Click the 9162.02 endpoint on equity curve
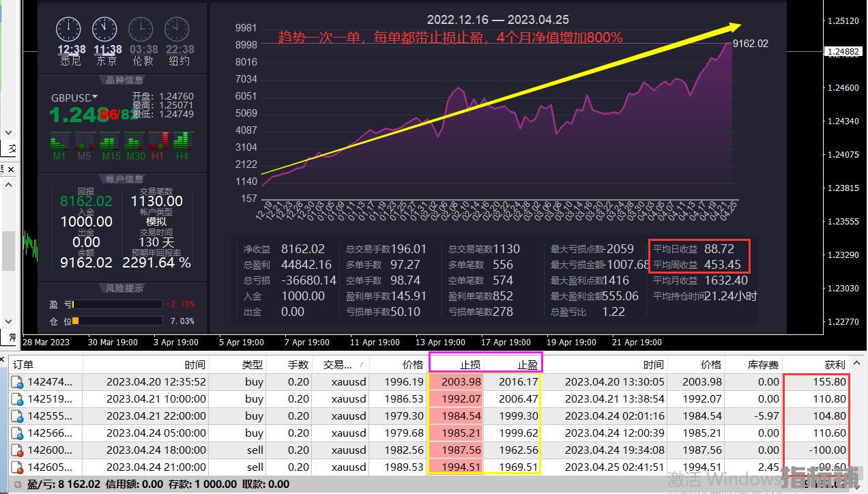Screen dimensions: 868x494 (751, 44)
